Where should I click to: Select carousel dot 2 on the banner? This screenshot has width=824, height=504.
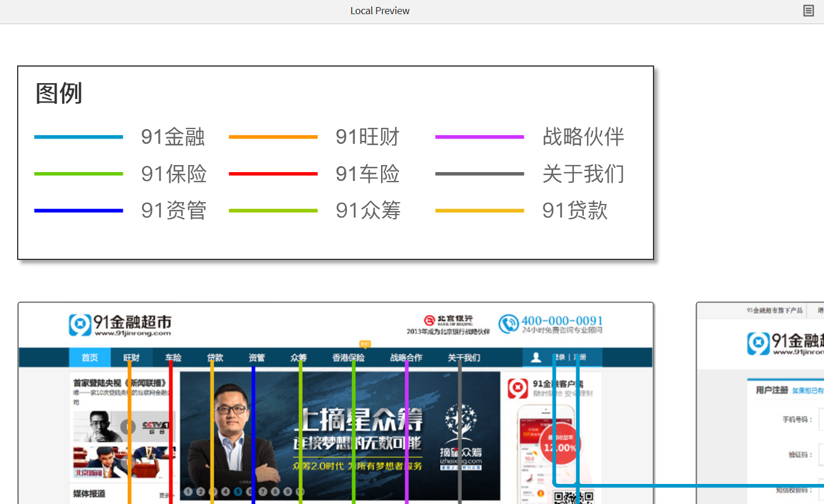201,491
